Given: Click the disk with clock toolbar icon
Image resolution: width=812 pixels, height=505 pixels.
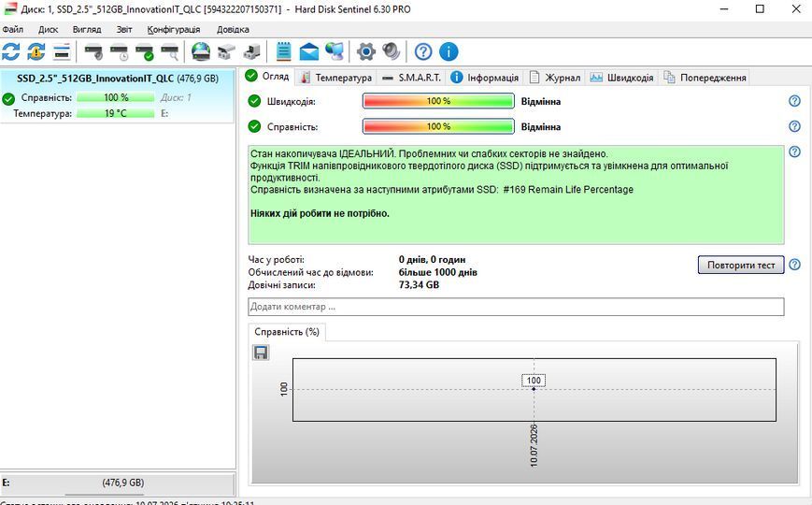Looking at the screenshot, I should (x=119, y=51).
